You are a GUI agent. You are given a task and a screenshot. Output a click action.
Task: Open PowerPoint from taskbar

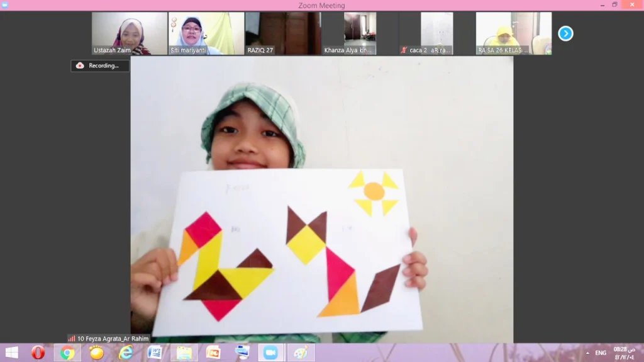pyautogui.click(x=213, y=353)
